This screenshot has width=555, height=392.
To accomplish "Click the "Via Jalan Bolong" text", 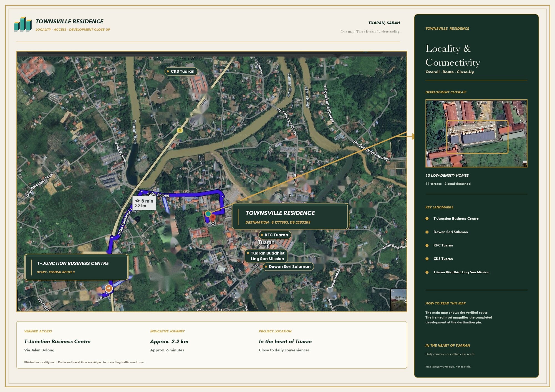I will point(39,350).
